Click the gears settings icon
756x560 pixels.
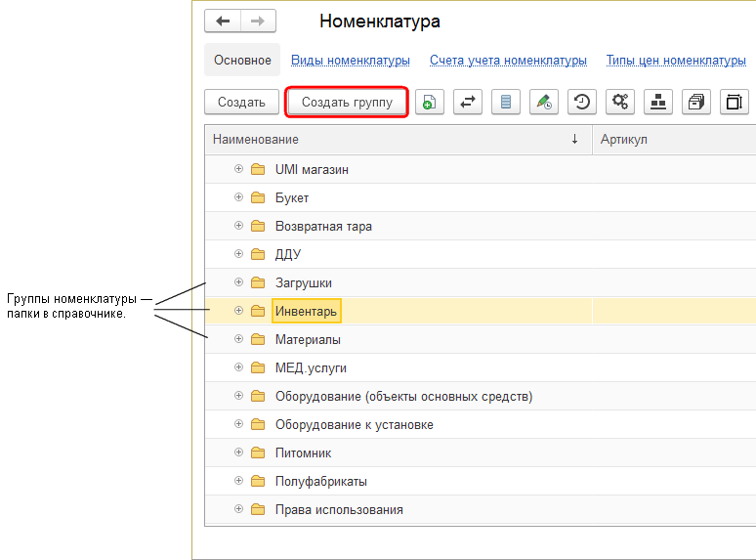pyautogui.click(x=620, y=102)
